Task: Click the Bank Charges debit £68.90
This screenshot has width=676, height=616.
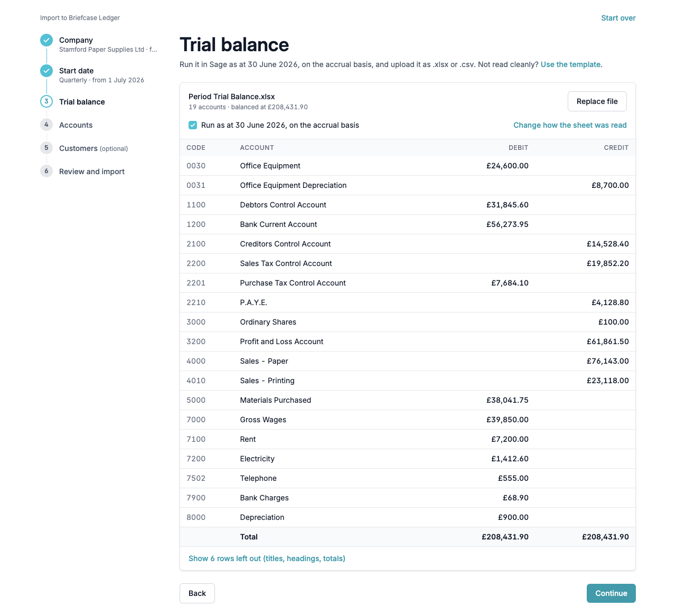Action: (x=515, y=498)
